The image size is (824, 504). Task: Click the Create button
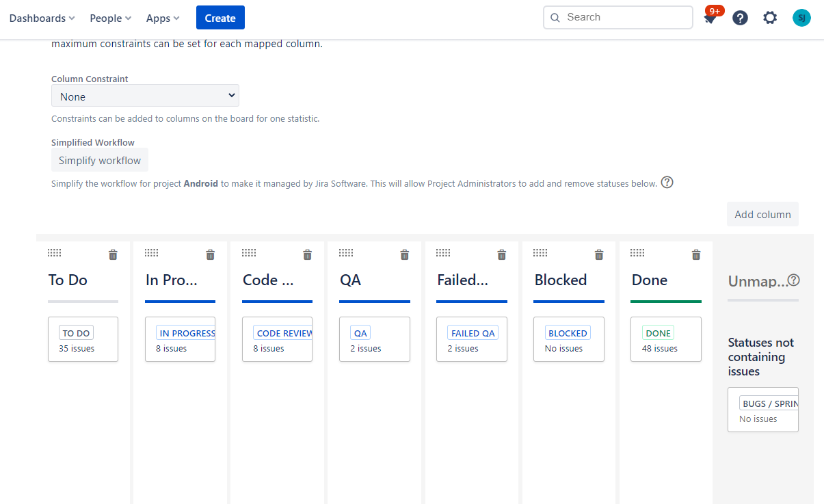pyautogui.click(x=220, y=18)
